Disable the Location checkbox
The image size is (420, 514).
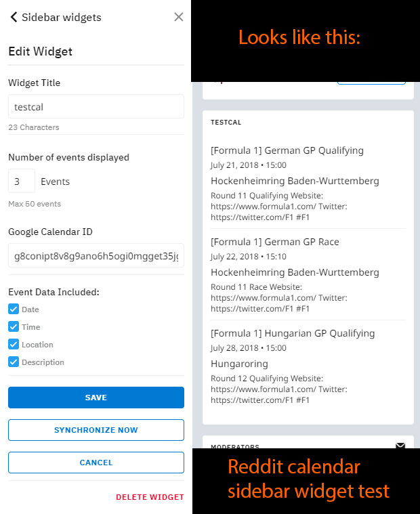(x=14, y=345)
